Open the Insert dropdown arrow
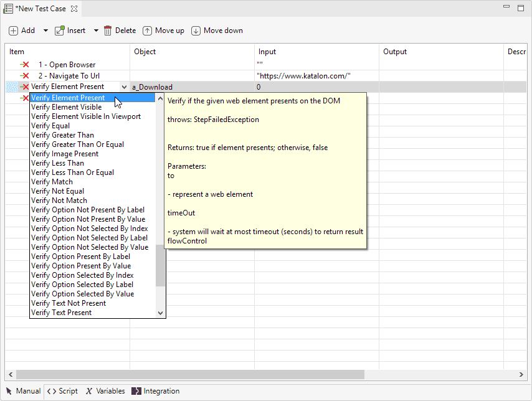The height and width of the screenshot is (401, 532). [x=96, y=31]
